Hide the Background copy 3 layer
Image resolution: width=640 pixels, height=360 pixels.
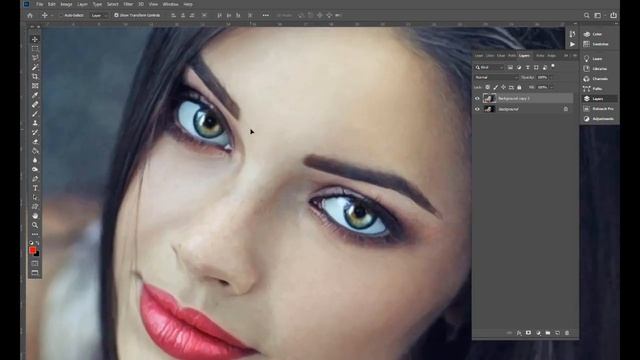(477, 98)
